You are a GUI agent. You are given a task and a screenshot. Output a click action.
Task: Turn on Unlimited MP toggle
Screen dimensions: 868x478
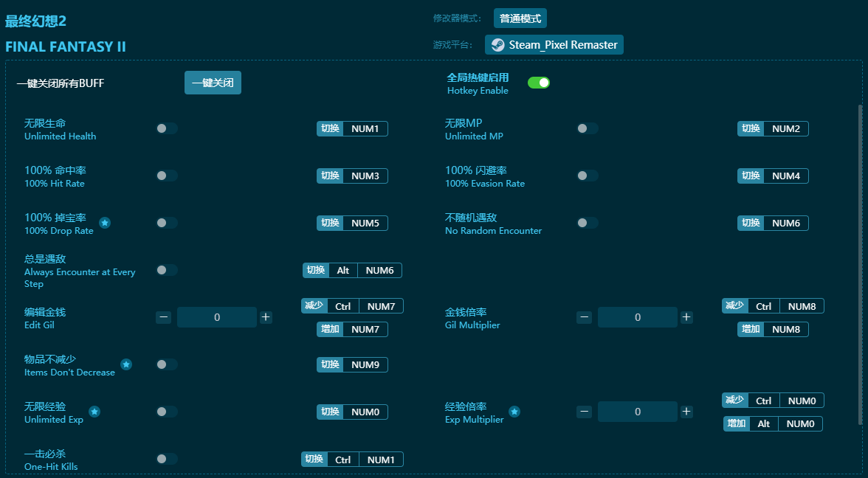point(588,128)
